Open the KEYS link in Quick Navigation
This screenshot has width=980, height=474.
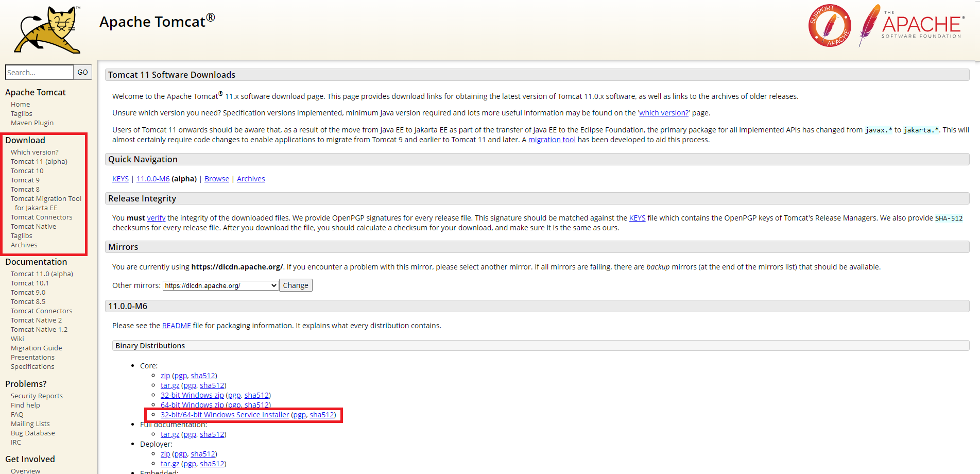coord(120,178)
